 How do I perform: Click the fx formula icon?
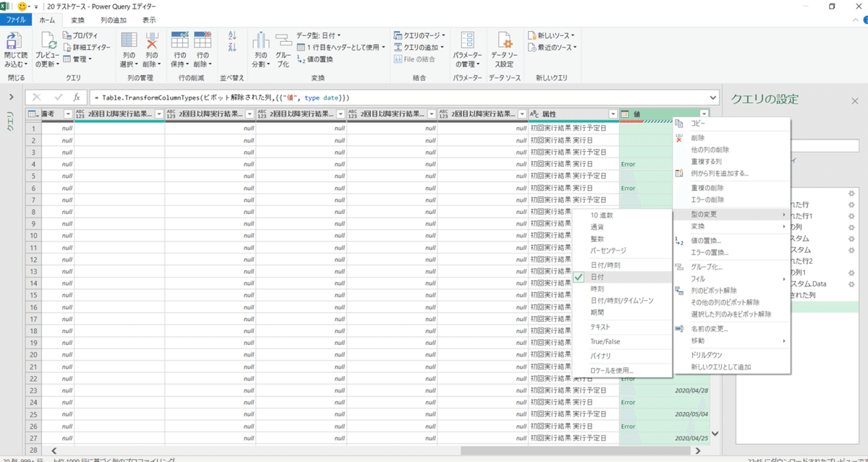point(77,97)
